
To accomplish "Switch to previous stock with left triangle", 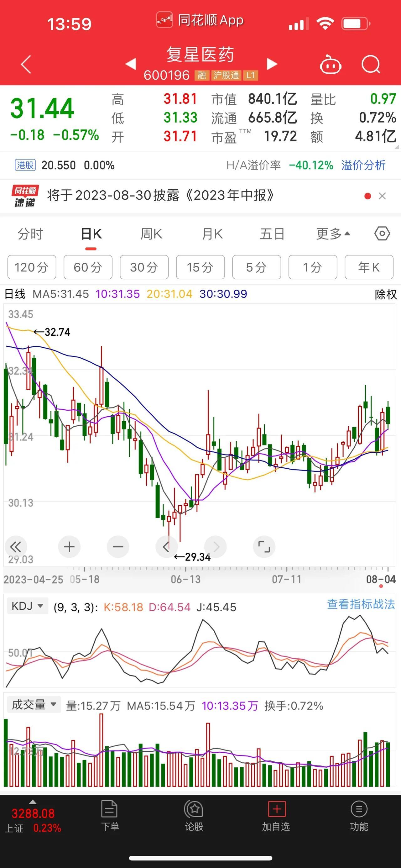I will point(131,64).
